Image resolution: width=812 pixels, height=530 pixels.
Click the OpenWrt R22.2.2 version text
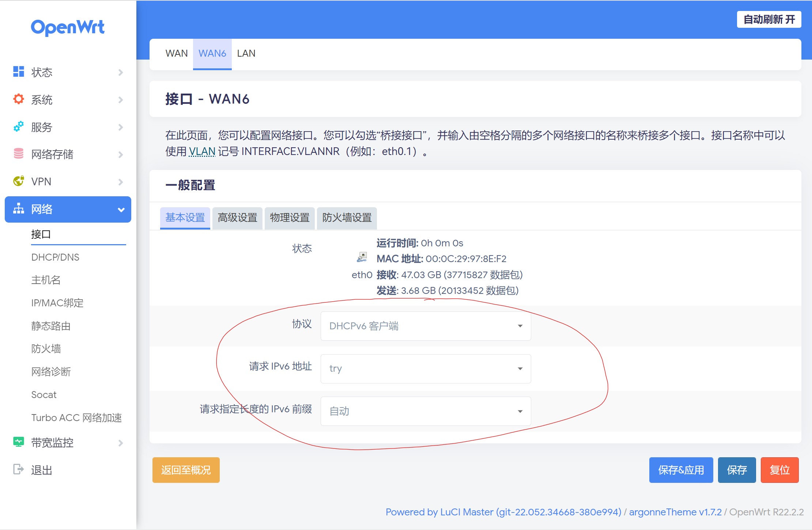point(766,512)
